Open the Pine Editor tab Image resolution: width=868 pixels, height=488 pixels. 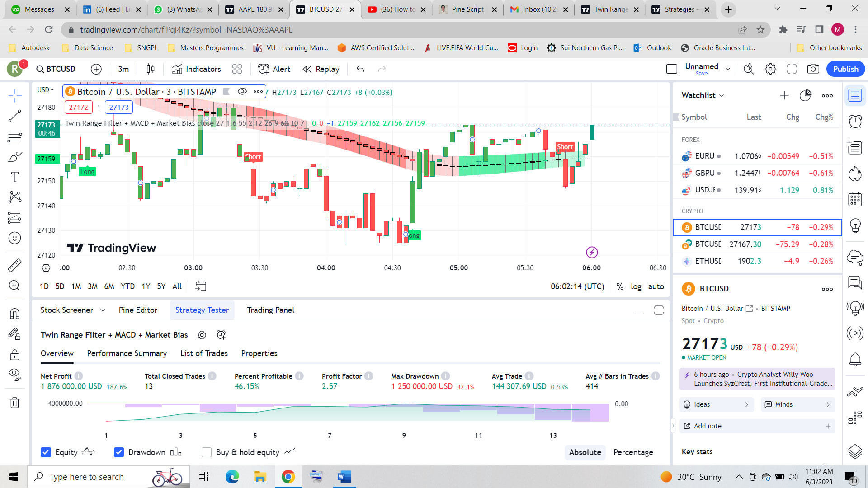pos(138,310)
